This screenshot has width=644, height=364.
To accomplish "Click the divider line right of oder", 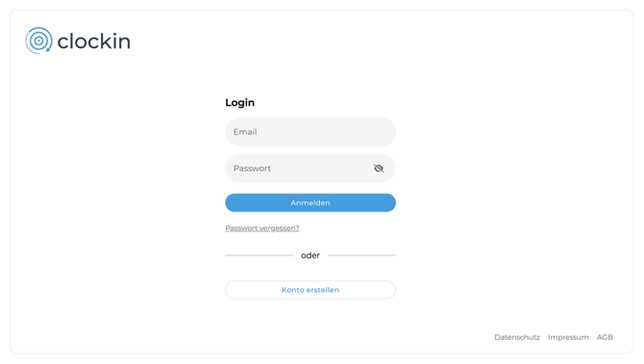I will pyautogui.click(x=361, y=255).
